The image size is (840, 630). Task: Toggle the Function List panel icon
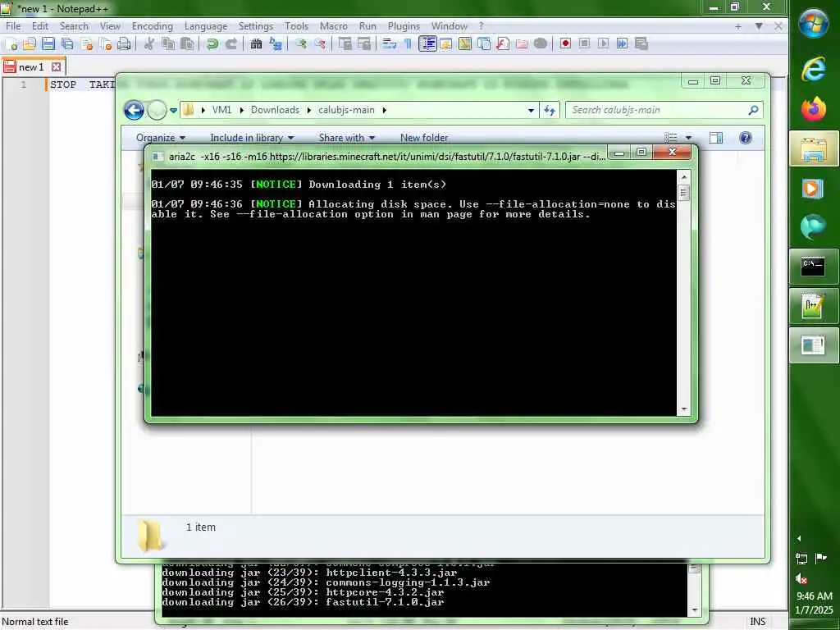pos(503,44)
